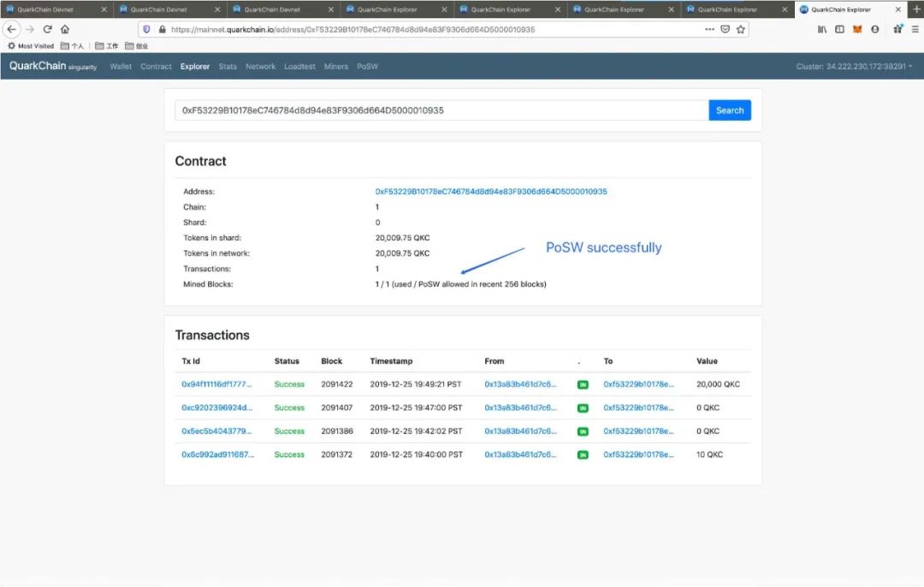Screen dimensions: 924x587
Task: Click the Tx Id column header
Action: pyautogui.click(x=191, y=361)
